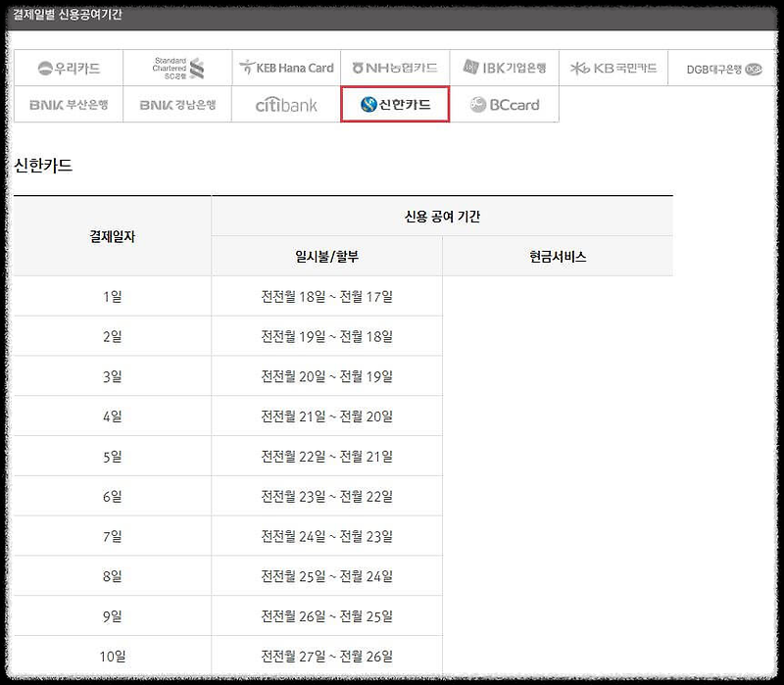The width and height of the screenshot is (784, 685).
Task: Click cell 전전월 19일 ~ 전월 18일
Action: [327, 336]
